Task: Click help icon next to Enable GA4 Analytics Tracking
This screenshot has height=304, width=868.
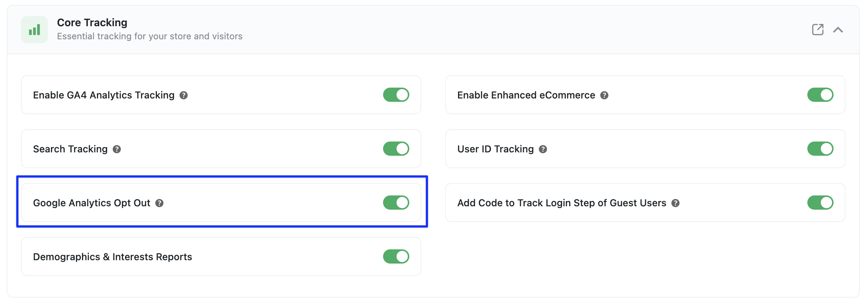Action: [x=183, y=95]
